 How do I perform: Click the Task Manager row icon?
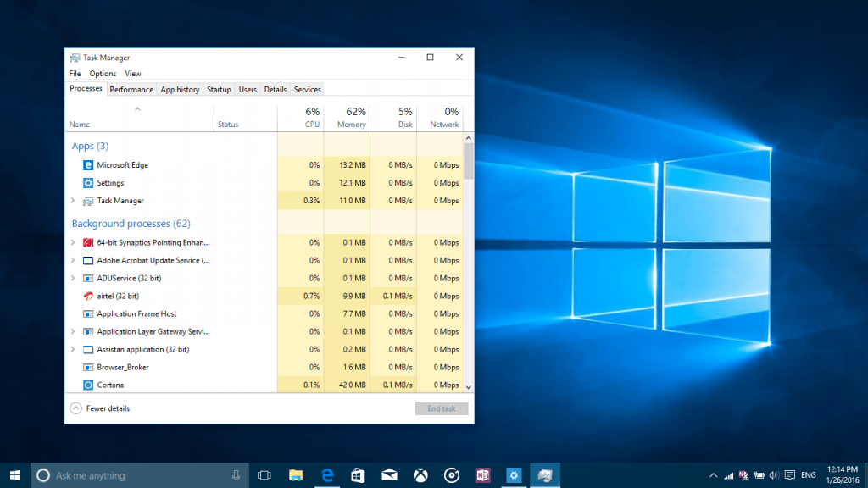pos(88,201)
